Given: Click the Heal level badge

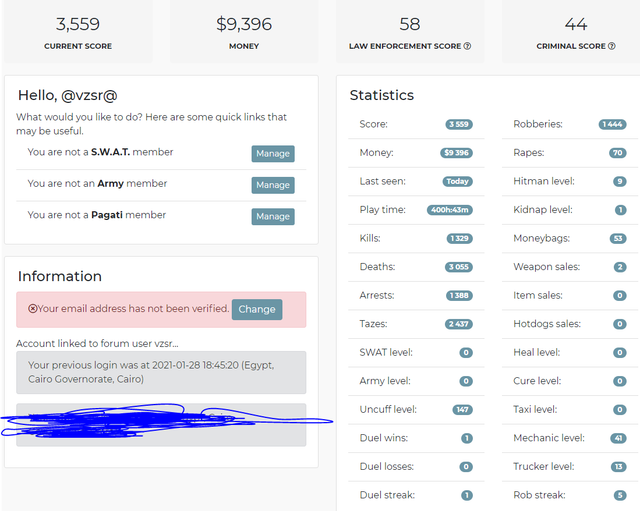Looking at the screenshot, I should 620,353.
